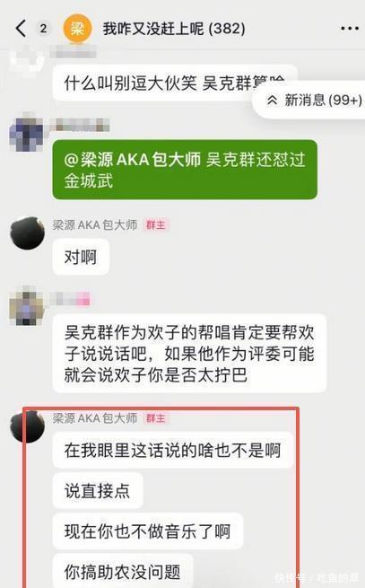365x588 pixels.
Task: Select the message 什么叫别逗大伙笑
Action: pyautogui.click(x=175, y=83)
